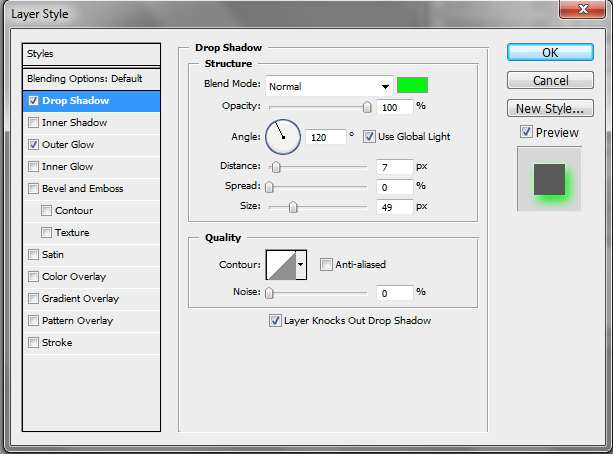Select Blending Options: Default entry
613x454 pixels.
pos(85,78)
